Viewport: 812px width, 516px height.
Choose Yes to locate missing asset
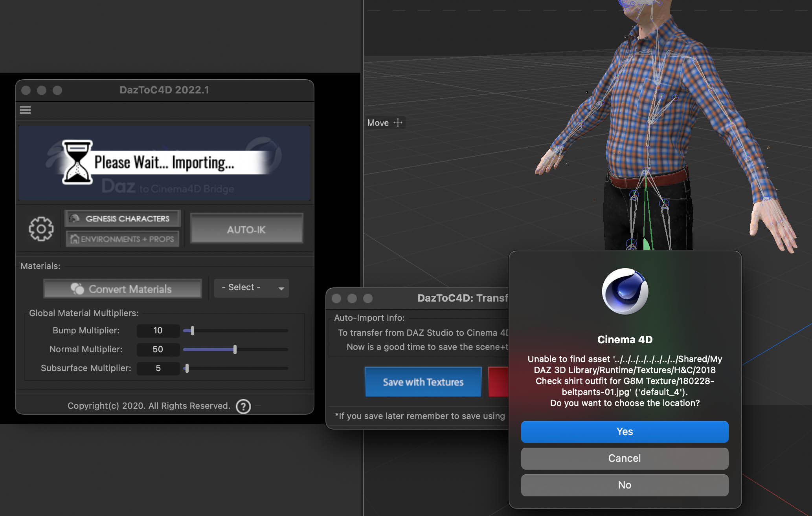pos(624,432)
